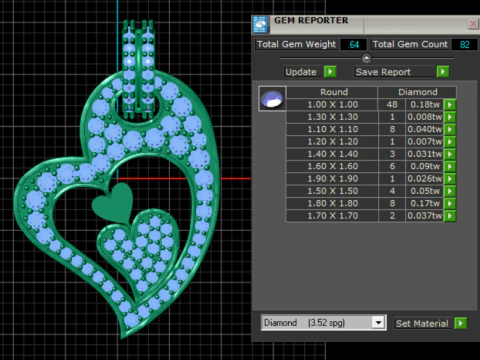Viewport: 480px width, 360px height.
Task: Click the Gem Reporter title bar icon
Action: [261, 25]
